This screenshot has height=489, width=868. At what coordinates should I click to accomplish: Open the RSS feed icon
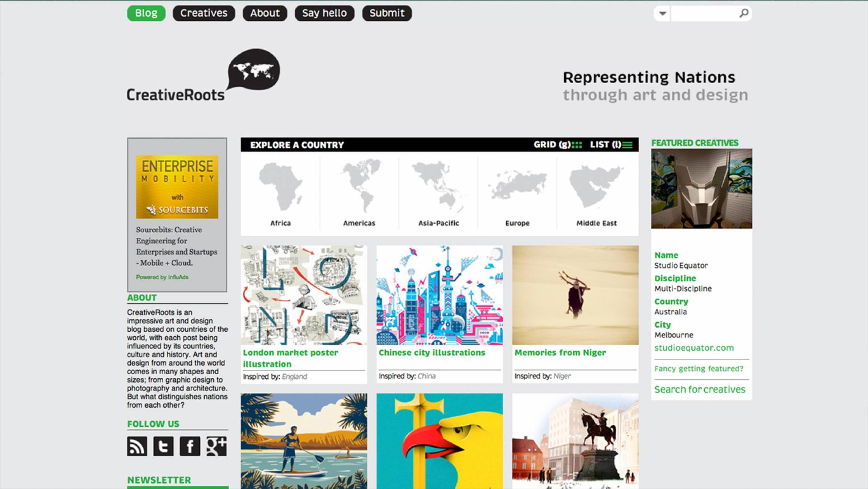click(137, 446)
